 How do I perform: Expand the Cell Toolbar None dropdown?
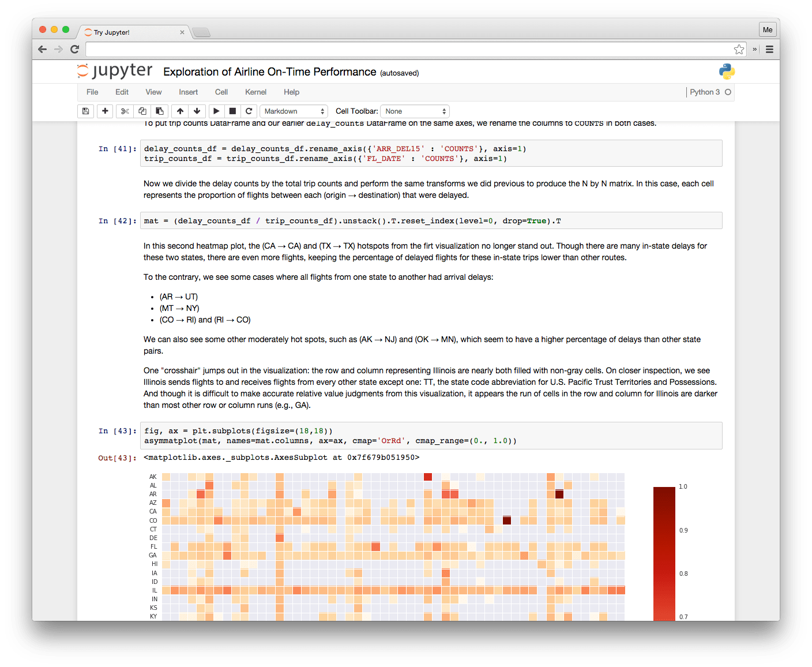tap(415, 111)
